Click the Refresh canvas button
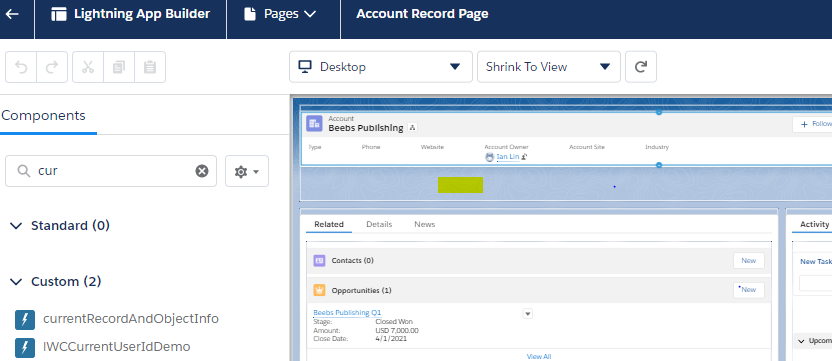Viewport: 832px width, 361px height. coord(641,67)
